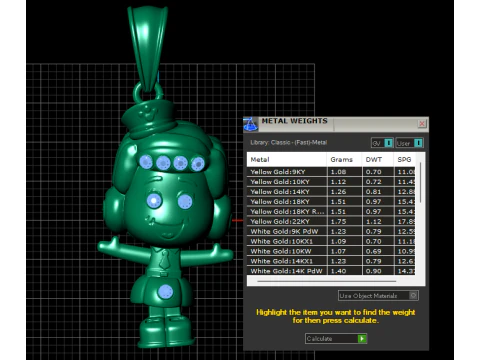This screenshot has width=480, height=360.
Task: Click the 0.81 DWT value cell
Action: coord(378,192)
